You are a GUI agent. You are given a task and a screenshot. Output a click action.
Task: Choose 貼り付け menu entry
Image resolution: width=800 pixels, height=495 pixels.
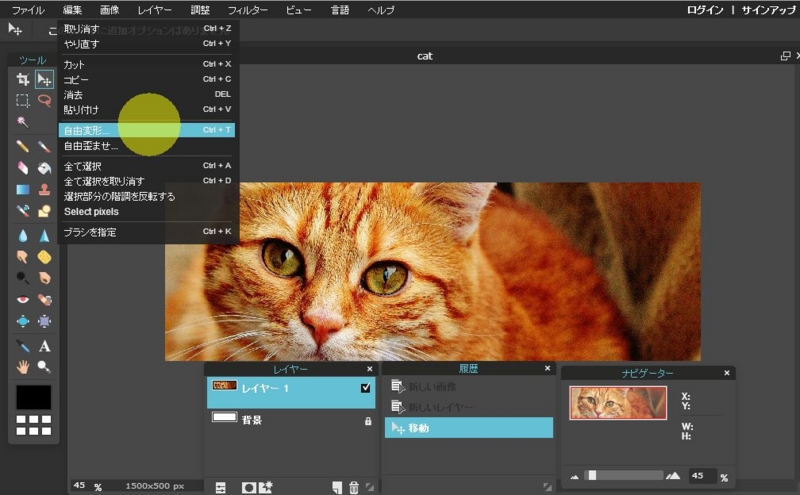pos(146,110)
